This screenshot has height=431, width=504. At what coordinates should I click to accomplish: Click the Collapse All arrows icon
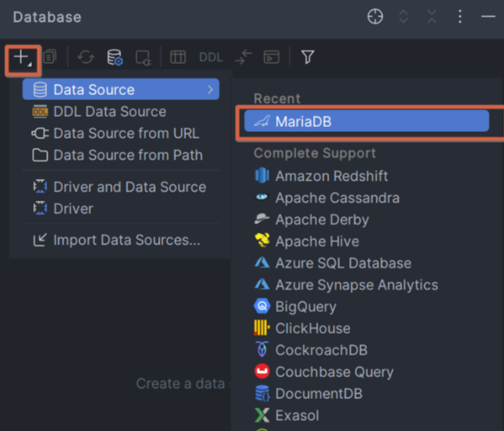tap(432, 17)
